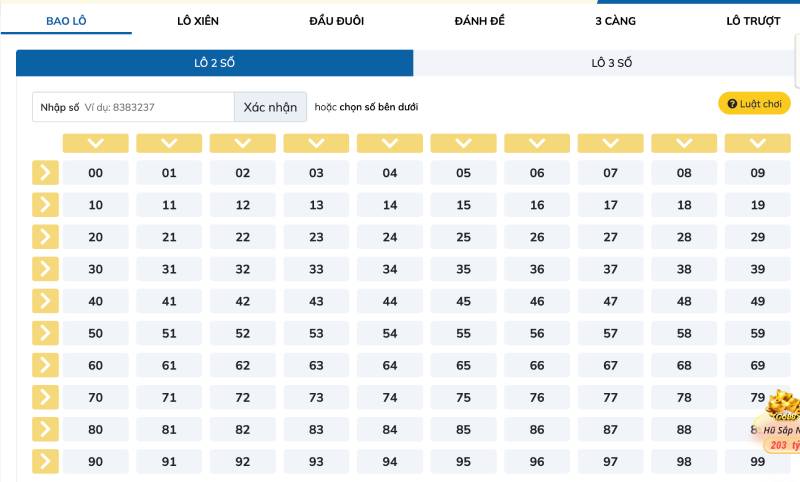This screenshot has width=800, height=482.
Task: Expand the chevron above column 00
Action: coord(96,143)
